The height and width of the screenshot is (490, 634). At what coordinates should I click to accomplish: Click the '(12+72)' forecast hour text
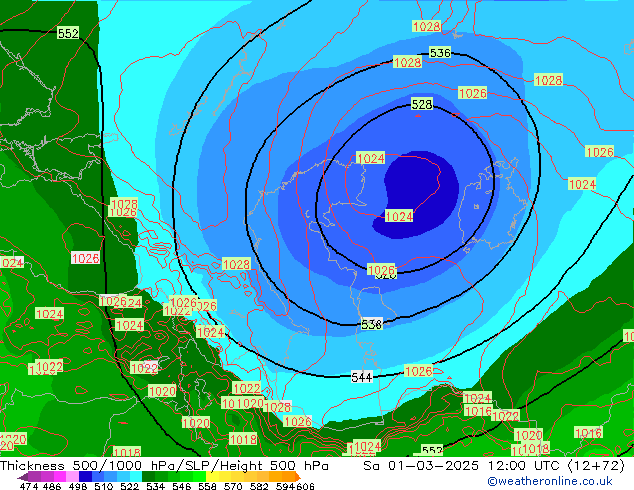[x=596, y=466]
